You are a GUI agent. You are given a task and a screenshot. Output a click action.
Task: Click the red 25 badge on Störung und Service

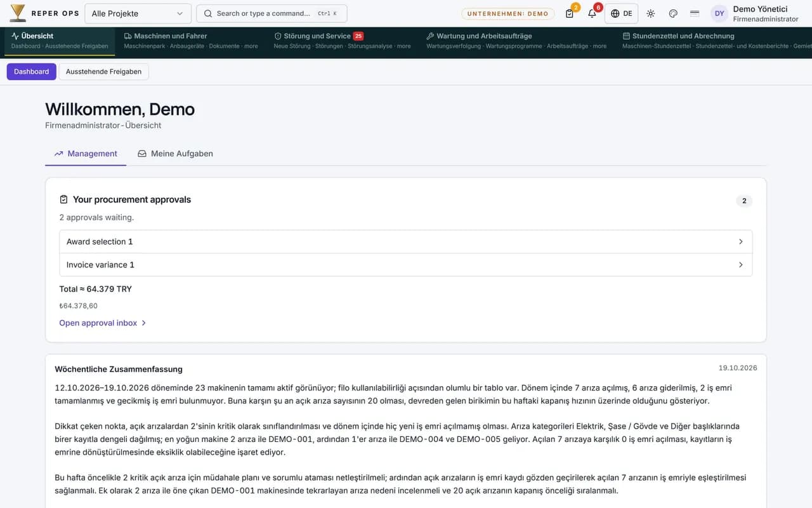[358, 36]
